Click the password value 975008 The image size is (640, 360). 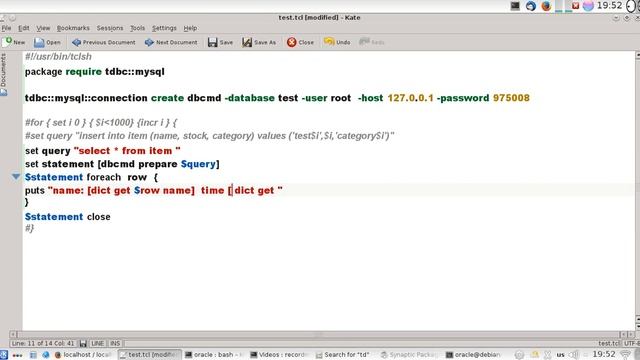[x=511, y=98]
